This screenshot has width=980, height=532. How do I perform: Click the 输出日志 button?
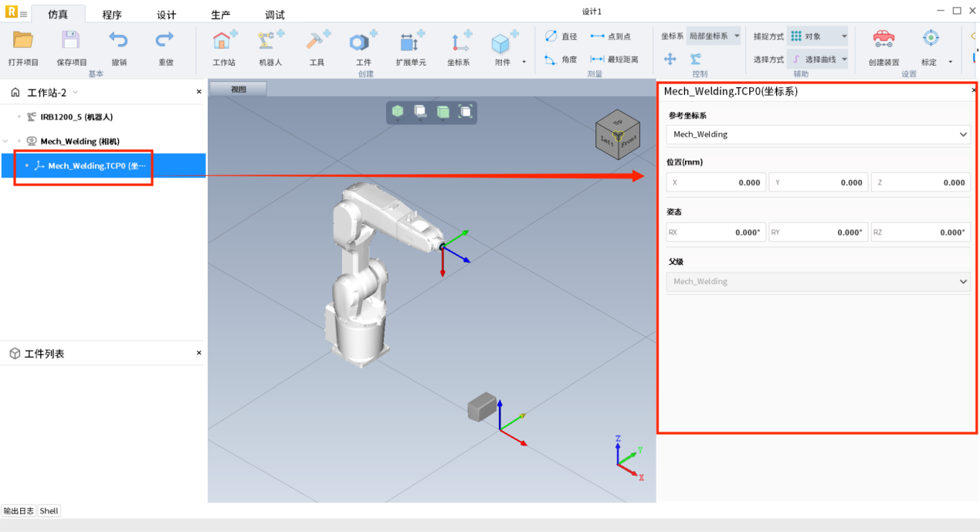pos(19,511)
